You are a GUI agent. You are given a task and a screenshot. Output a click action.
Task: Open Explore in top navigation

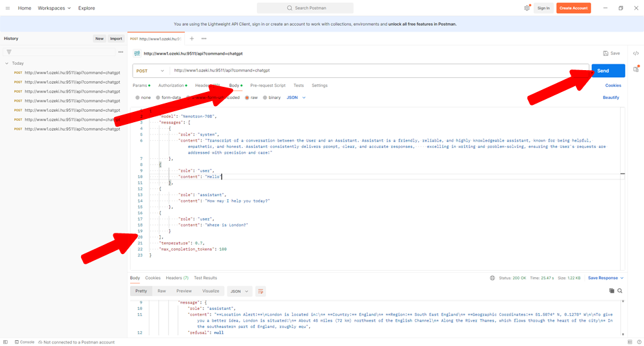[x=86, y=8]
